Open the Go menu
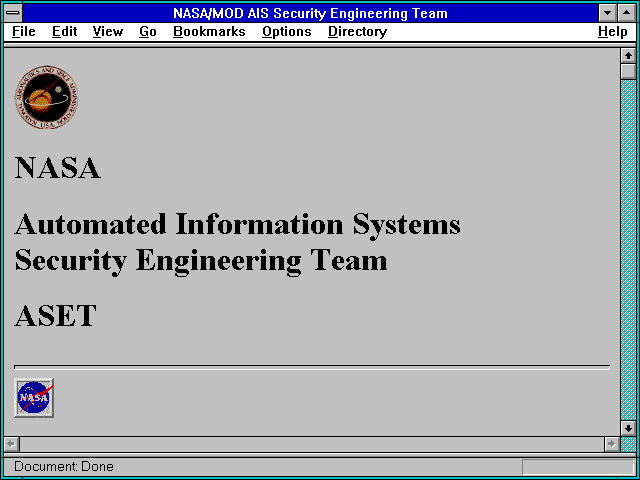 [x=148, y=32]
